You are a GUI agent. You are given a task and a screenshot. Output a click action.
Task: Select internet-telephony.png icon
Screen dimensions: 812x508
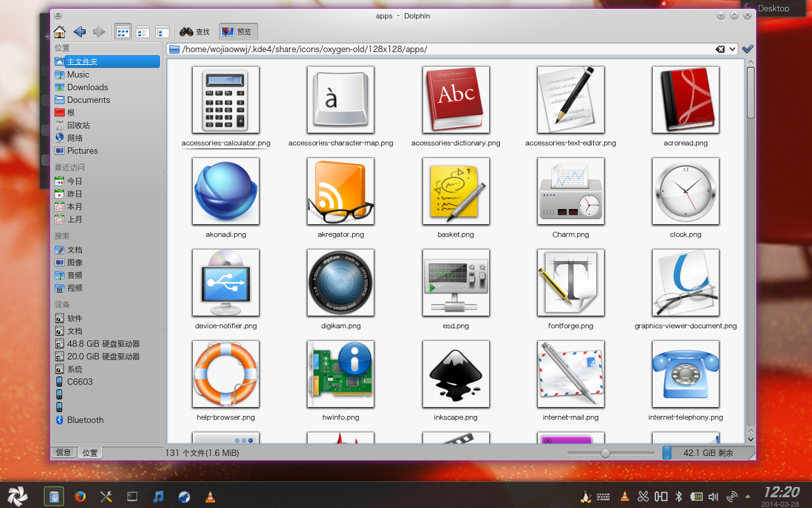(x=686, y=374)
